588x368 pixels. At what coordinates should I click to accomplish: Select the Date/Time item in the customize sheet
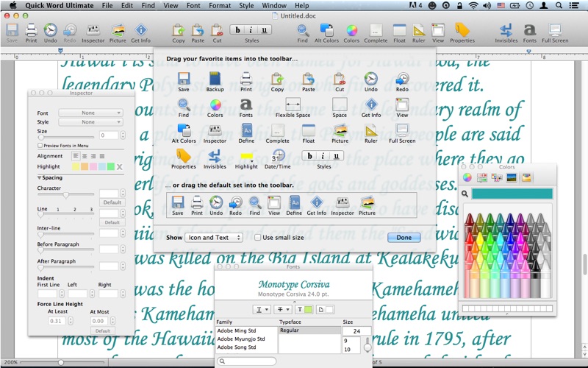(x=278, y=156)
